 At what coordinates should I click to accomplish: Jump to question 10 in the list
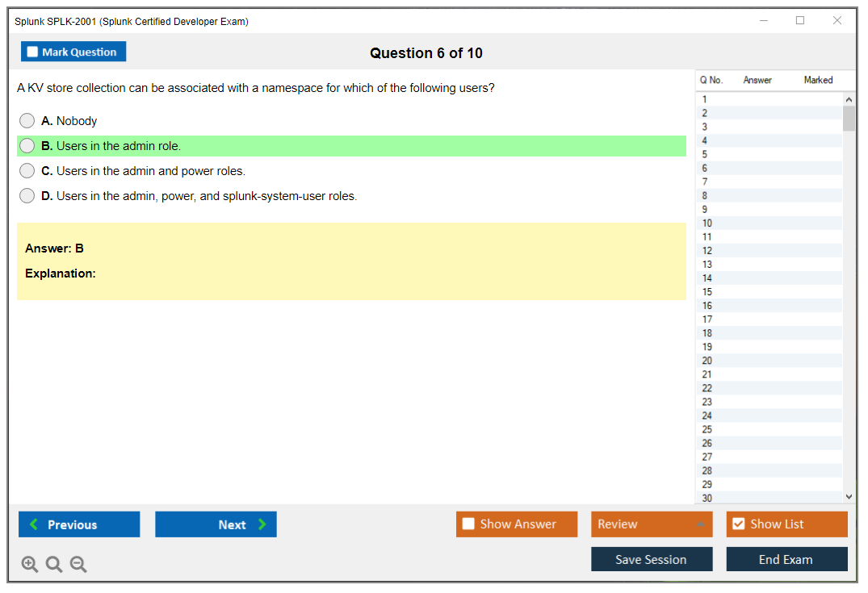tap(707, 223)
